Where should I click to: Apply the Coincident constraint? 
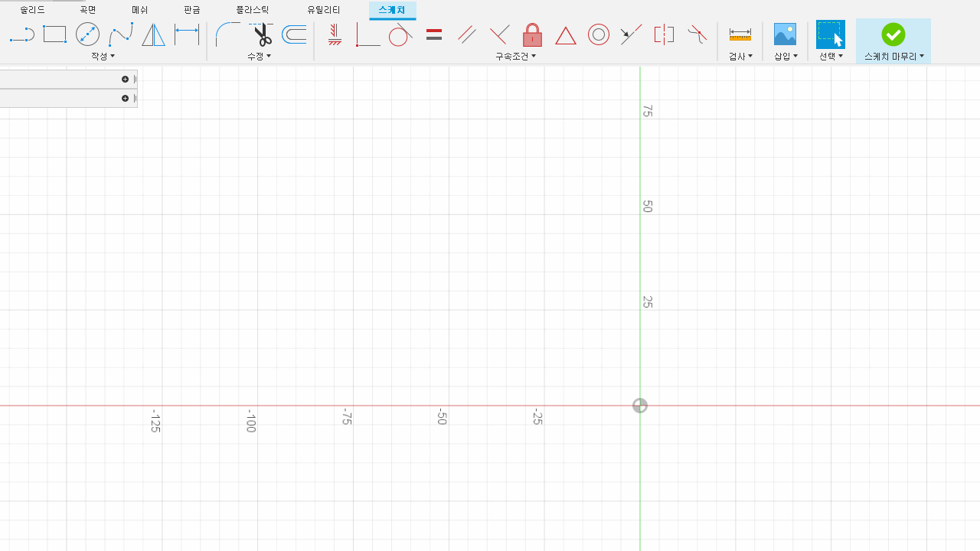pyautogui.click(x=367, y=34)
